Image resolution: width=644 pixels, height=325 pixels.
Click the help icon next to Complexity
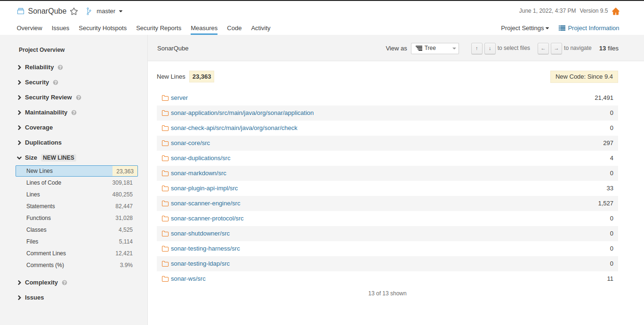64,283
